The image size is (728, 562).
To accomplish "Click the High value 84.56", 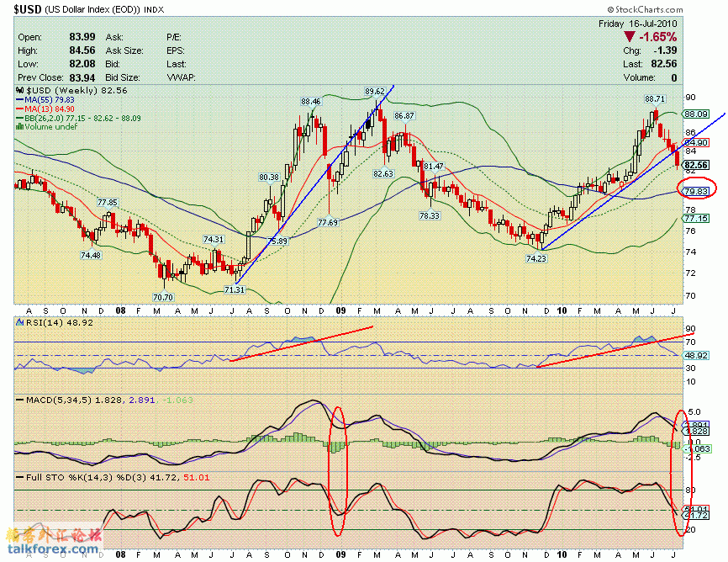I will [82, 50].
